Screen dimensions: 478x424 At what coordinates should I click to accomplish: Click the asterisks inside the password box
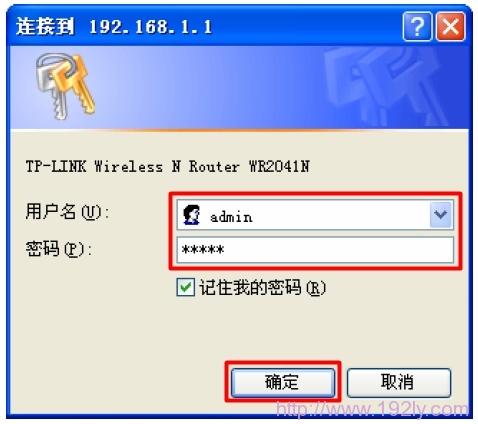(203, 250)
